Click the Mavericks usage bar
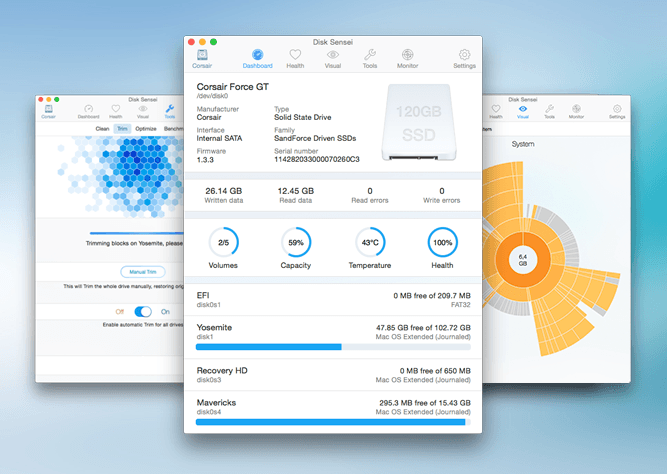This screenshot has width=667, height=474. click(333, 422)
